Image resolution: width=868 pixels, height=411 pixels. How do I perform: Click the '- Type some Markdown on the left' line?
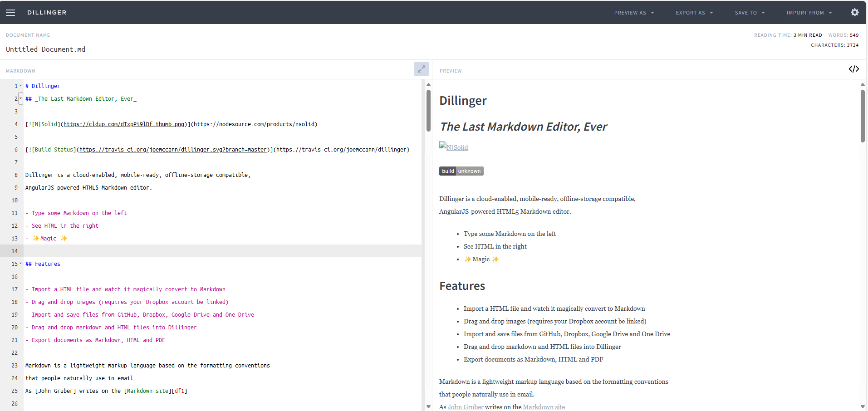[x=76, y=213]
